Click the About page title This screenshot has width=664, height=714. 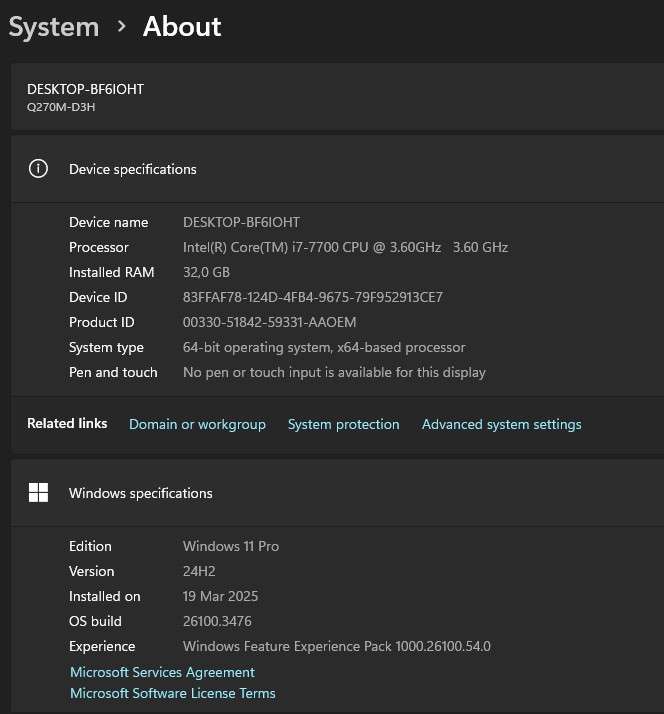(x=182, y=26)
